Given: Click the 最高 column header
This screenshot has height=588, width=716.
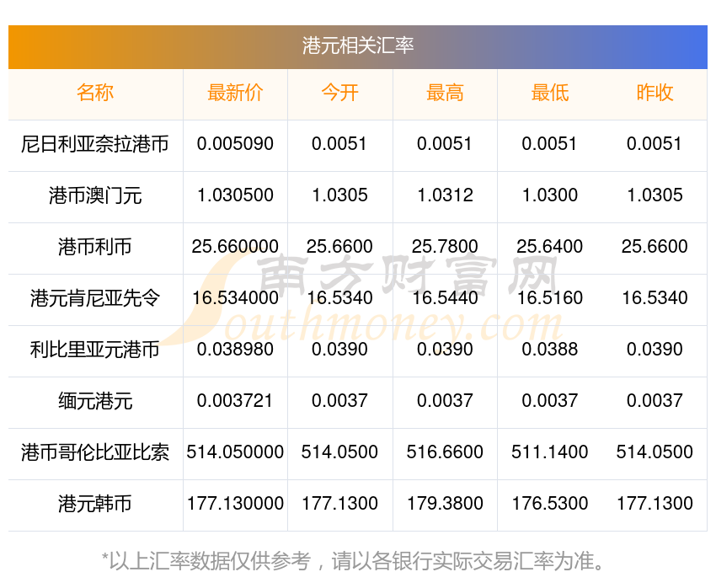Looking at the screenshot, I should click(445, 93).
